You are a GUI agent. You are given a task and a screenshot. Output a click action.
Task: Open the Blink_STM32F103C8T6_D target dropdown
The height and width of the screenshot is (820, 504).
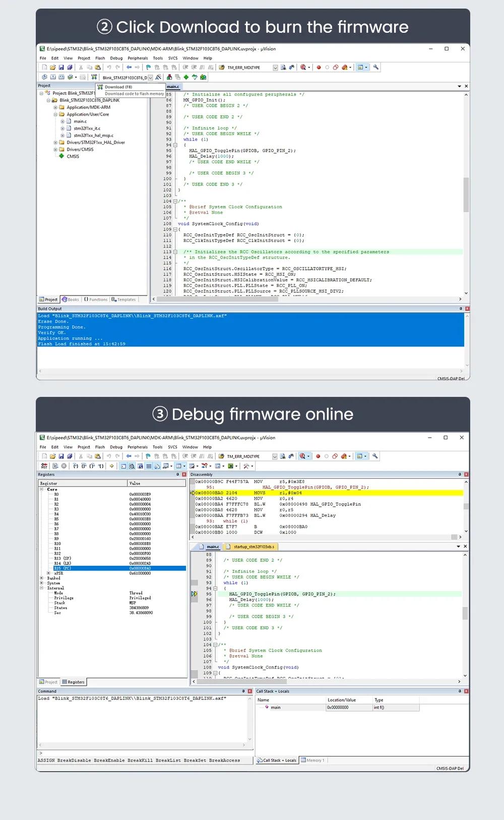tap(150, 78)
